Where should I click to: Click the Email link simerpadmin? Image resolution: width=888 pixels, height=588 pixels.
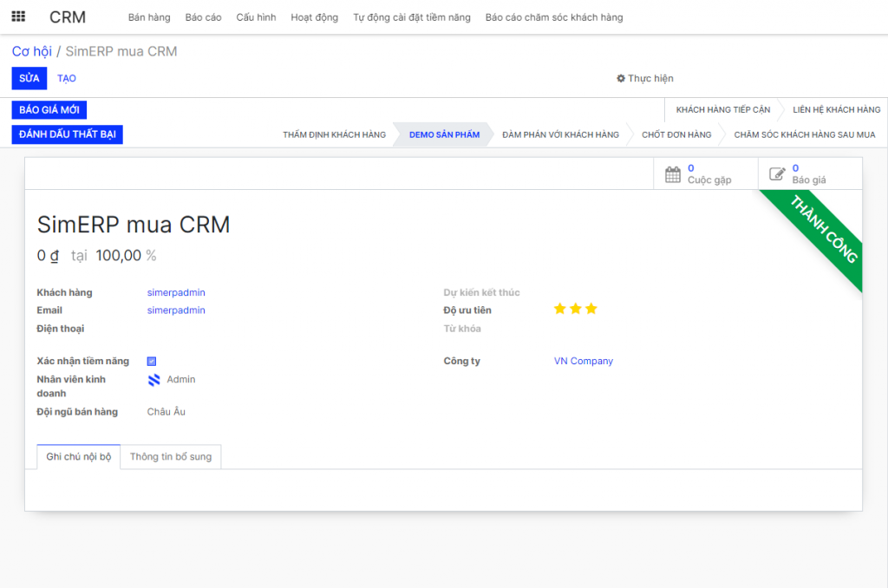pyautogui.click(x=176, y=310)
